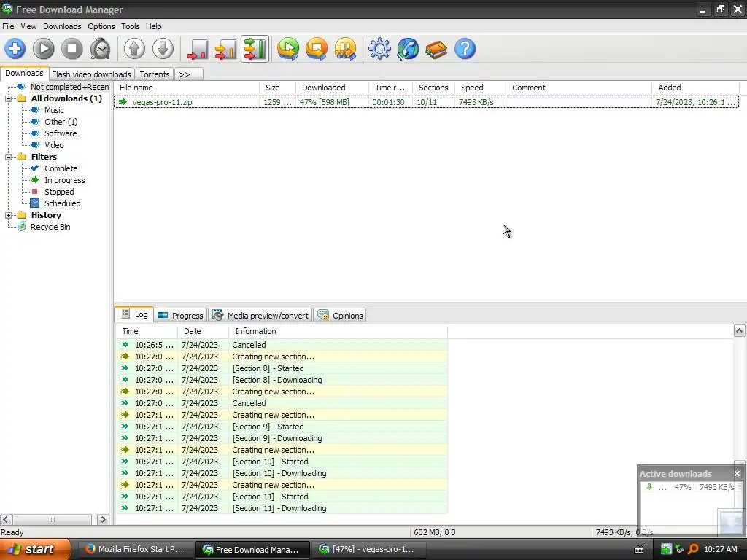
Task: Open the Options menu
Action: (x=101, y=26)
